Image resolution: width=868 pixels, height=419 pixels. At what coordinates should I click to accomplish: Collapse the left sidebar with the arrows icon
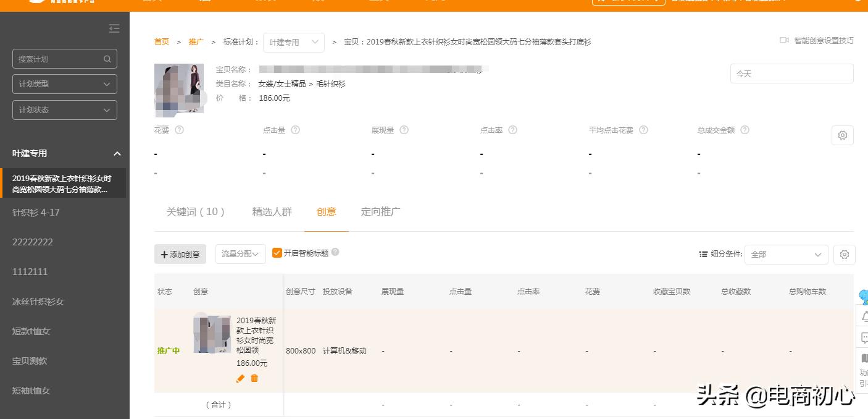point(114,28)
